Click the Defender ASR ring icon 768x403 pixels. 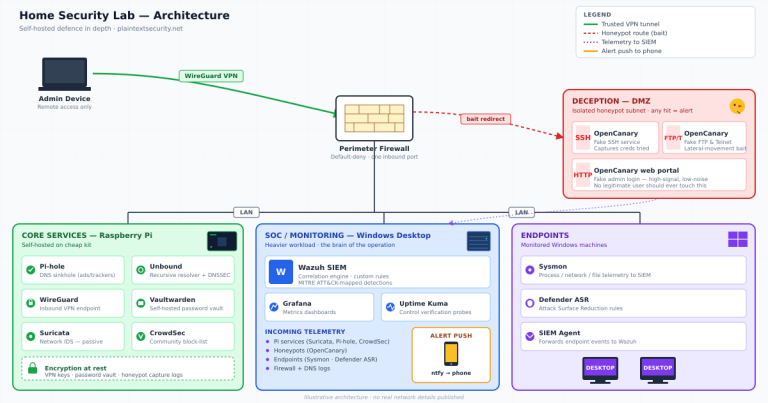pos(529,303)
